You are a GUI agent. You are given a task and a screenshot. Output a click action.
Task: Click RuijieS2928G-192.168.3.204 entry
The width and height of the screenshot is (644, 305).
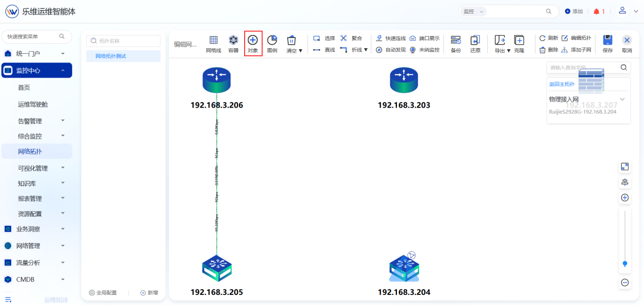(583, 112)
